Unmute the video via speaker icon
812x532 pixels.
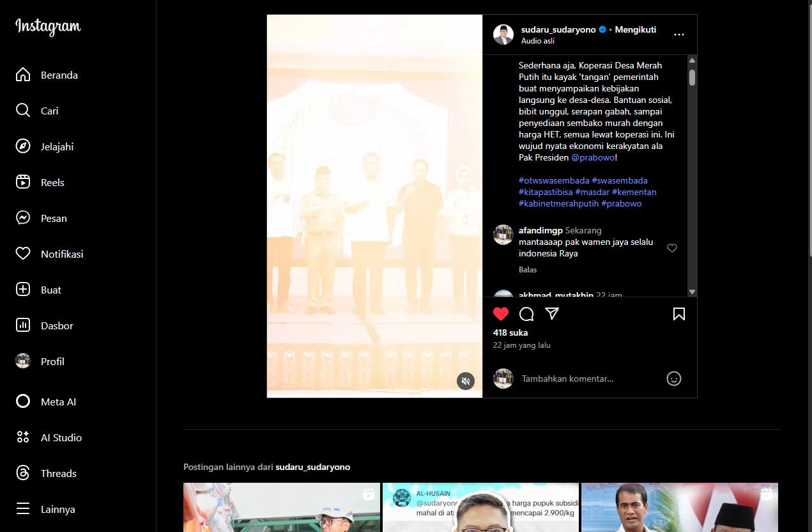(x=466, y=381)
